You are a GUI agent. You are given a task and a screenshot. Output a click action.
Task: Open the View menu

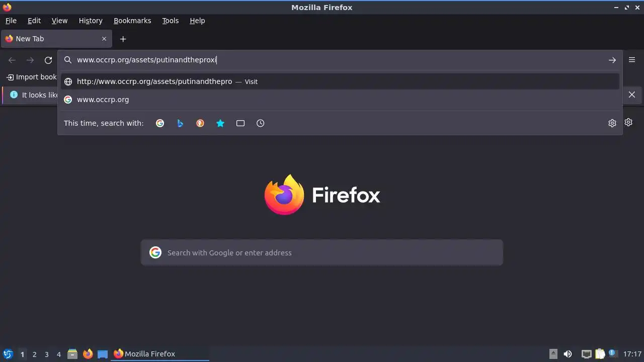pyautogui.click(x=59, y=21)
